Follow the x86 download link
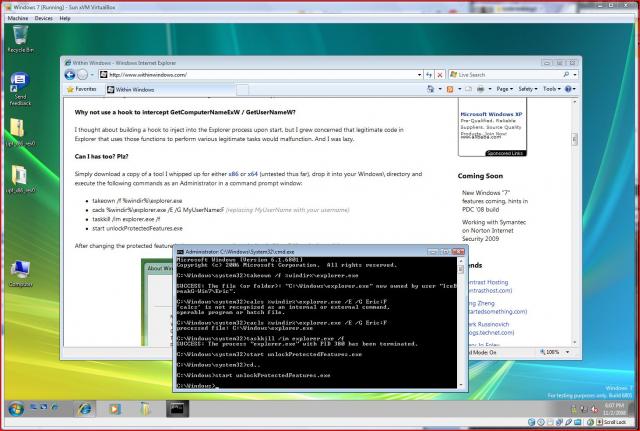This screenshot has width=640, height=431. [x=233, y=174]
